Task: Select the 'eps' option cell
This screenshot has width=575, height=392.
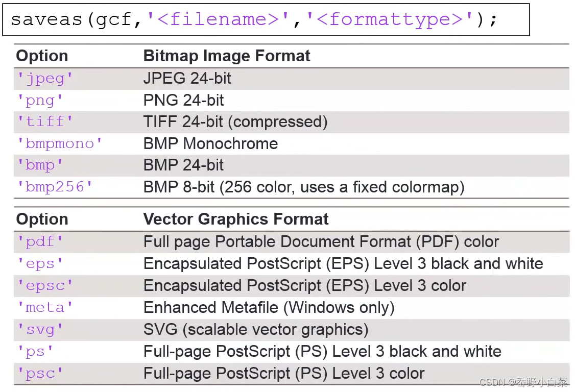Action: click(x=40, y=264)
